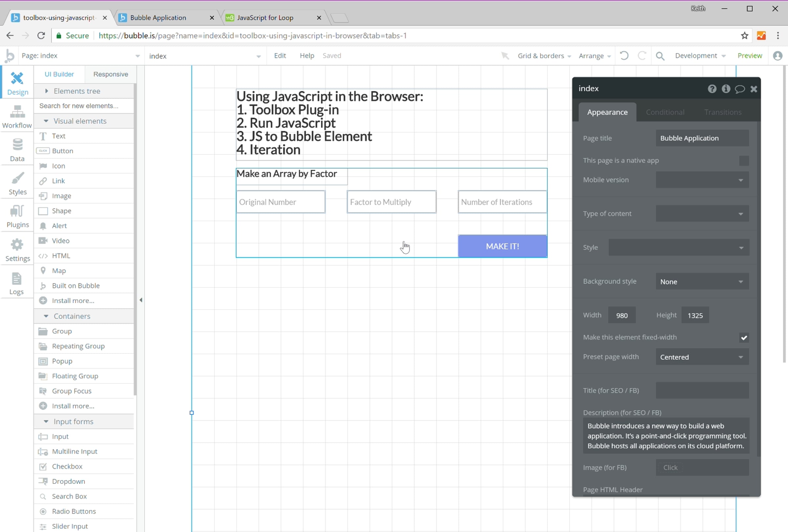Select the Link element tool
The width and height of the screenshot is (788, 532).
coord(83,181)
